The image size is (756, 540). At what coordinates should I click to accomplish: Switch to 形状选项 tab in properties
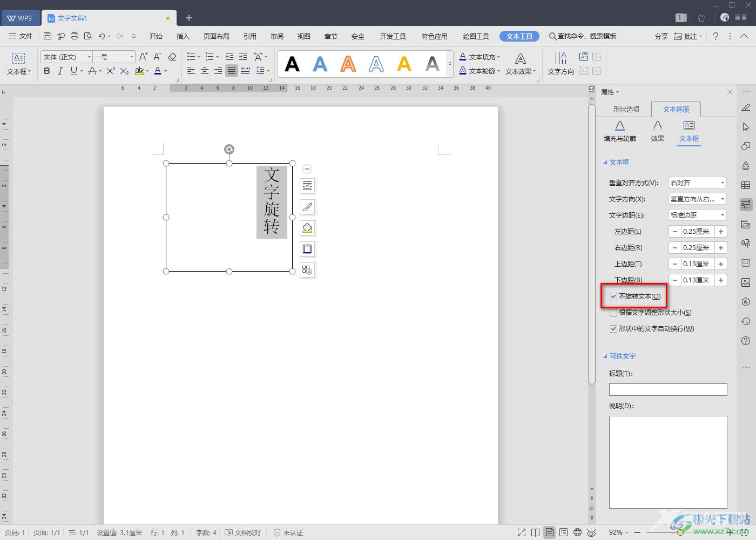pos(626,110)
